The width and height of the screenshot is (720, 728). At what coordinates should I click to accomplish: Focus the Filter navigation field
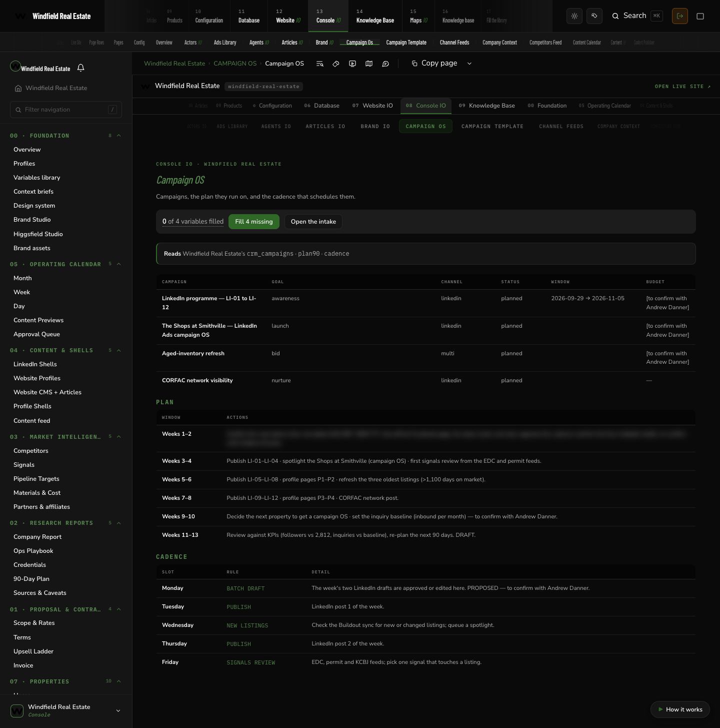[66, 110]
